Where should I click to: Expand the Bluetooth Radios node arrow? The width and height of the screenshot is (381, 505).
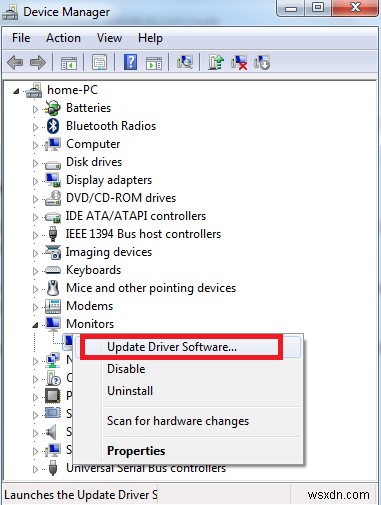click(x=35, y=127)
